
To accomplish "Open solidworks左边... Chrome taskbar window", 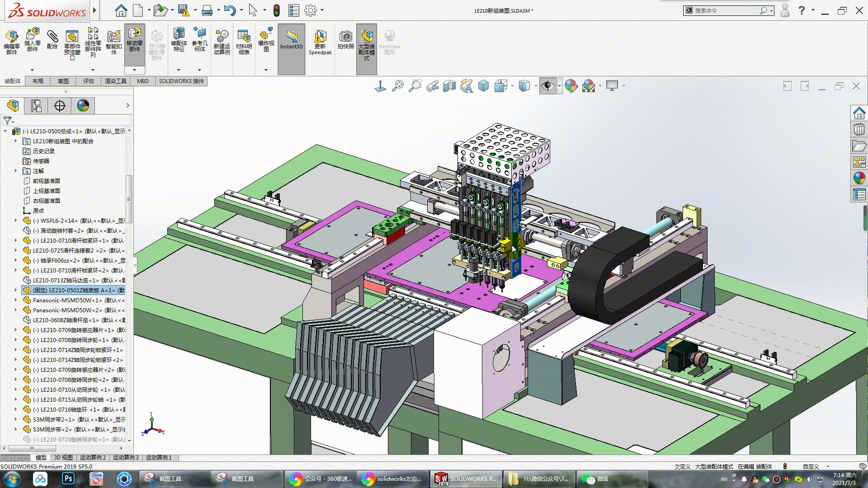I will [392, 479].
